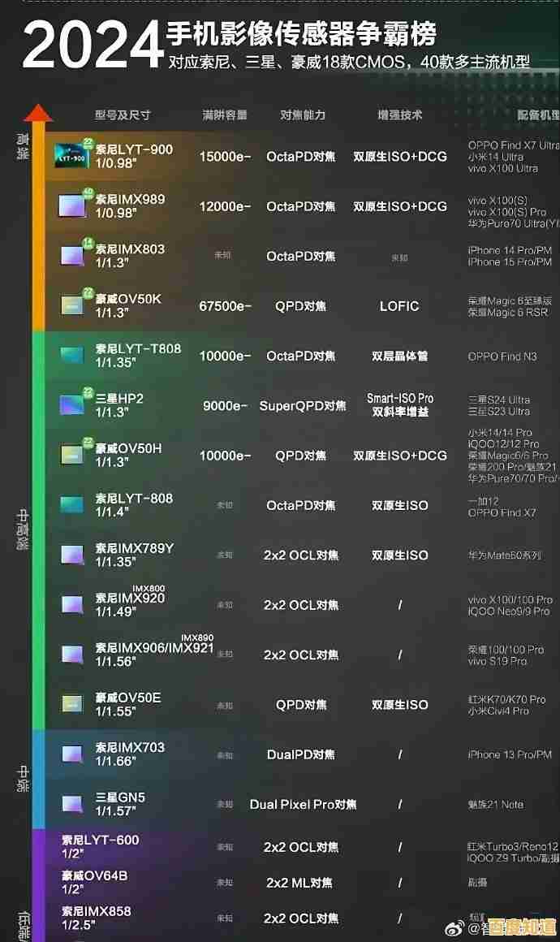Select the 15000e- capacity value
560x942 pixels.
[x=225, y=156]
